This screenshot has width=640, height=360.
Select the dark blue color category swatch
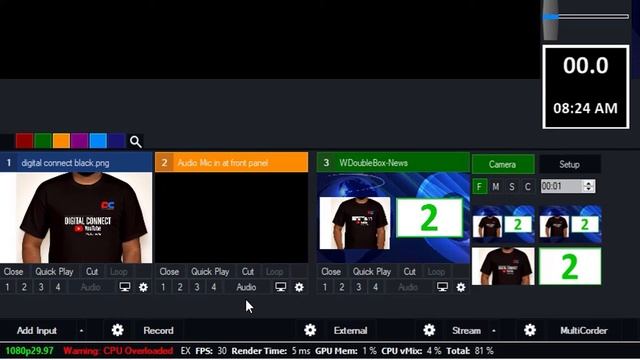tap(116, 141)
